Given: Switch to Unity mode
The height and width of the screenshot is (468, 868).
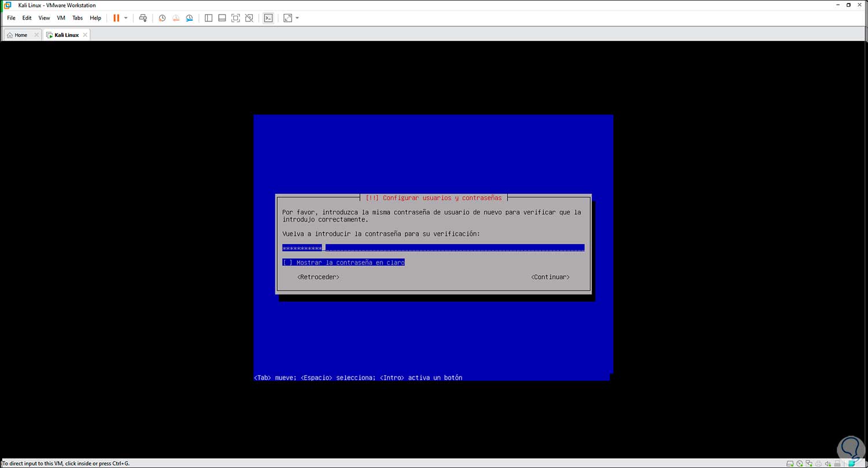Looking at the screenshot, I should (x=249, y=18).
